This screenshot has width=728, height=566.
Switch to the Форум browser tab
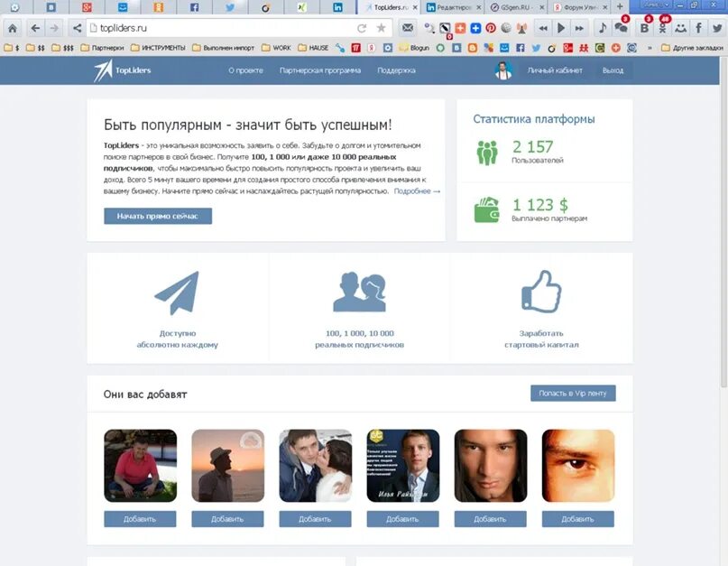point(580,7)
